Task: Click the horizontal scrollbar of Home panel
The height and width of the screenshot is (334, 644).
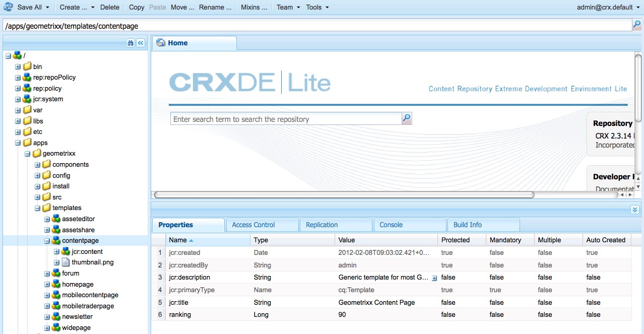Action: click(x=344, y=194)
